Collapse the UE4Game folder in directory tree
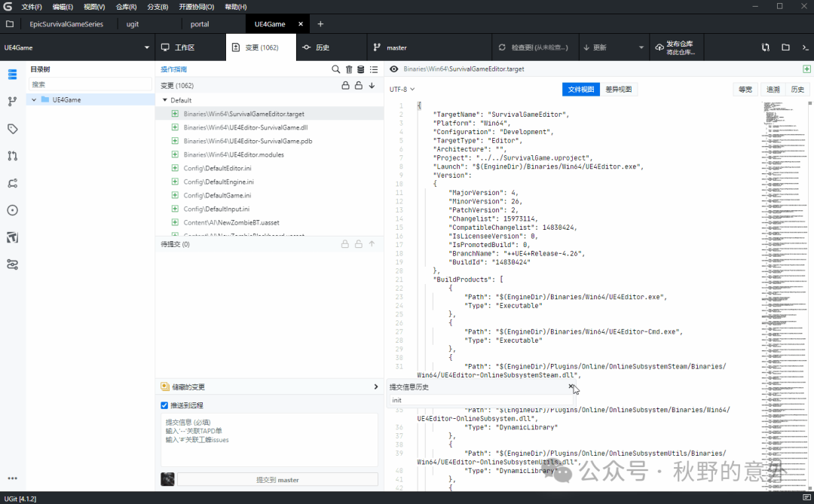 coord(34,99)
